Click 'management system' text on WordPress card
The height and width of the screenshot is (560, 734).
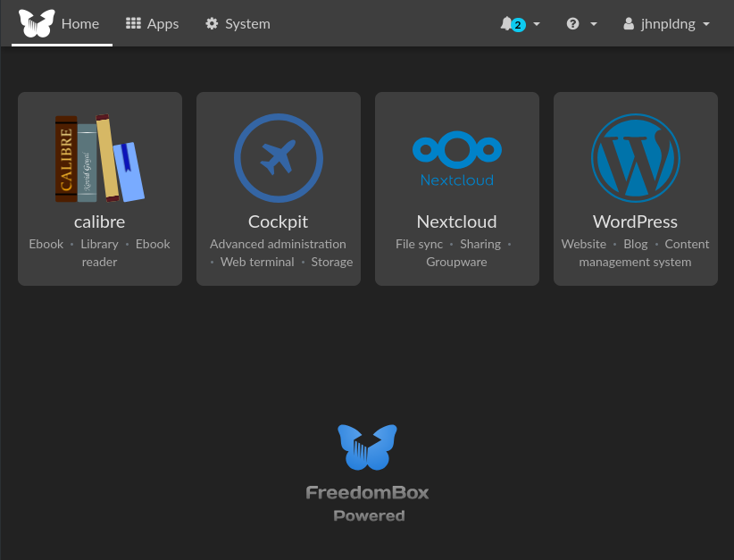coord(635,262)
